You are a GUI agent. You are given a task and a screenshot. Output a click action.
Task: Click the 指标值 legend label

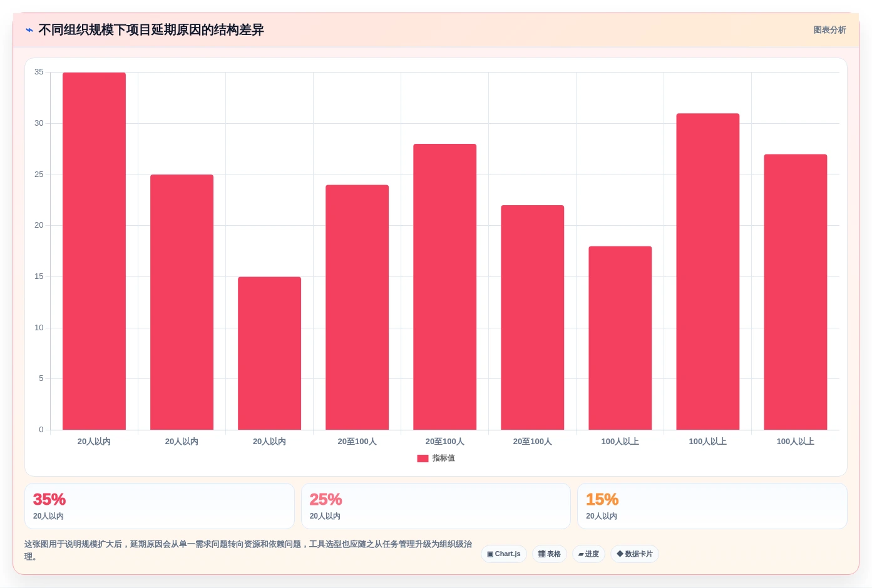coord(443,459)
